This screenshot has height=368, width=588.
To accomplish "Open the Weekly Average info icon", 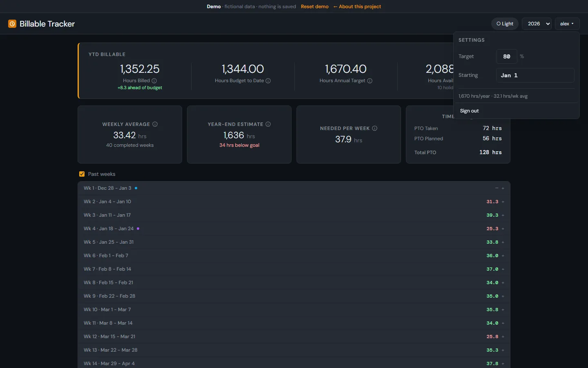I will pos(155,124).
